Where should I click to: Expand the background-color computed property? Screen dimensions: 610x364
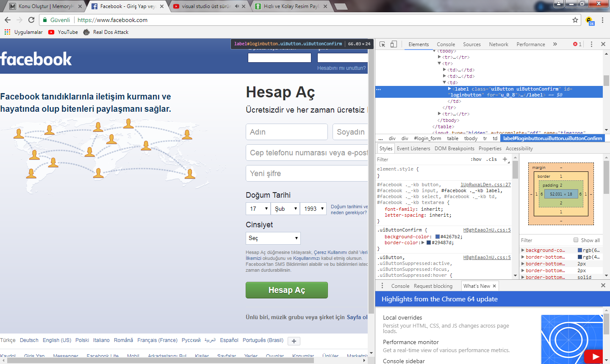click(523, 250)
